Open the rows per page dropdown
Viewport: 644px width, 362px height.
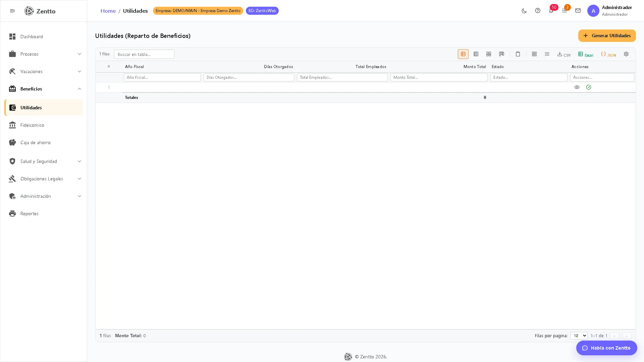coord(579,336)
